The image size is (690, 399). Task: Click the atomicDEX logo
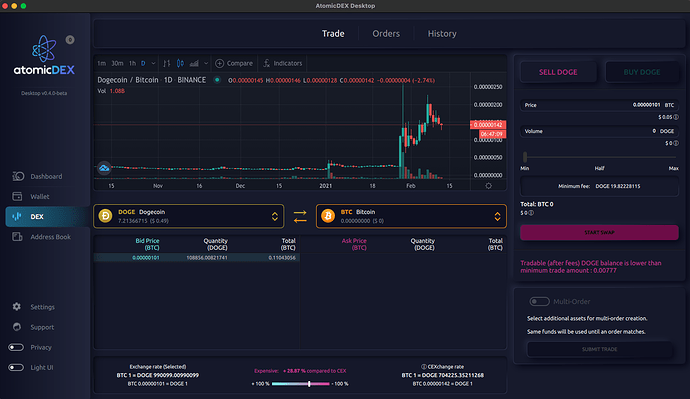point(44,55)
